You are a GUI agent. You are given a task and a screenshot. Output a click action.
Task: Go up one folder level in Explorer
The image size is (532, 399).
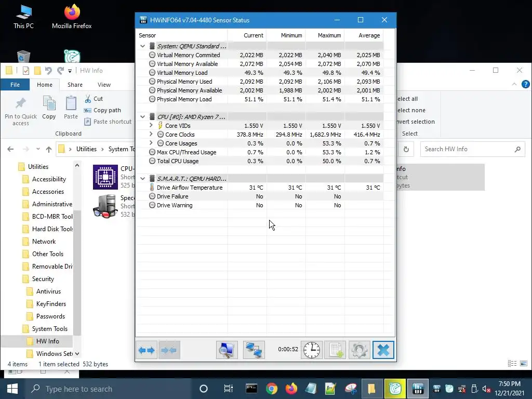coord(49,149)
